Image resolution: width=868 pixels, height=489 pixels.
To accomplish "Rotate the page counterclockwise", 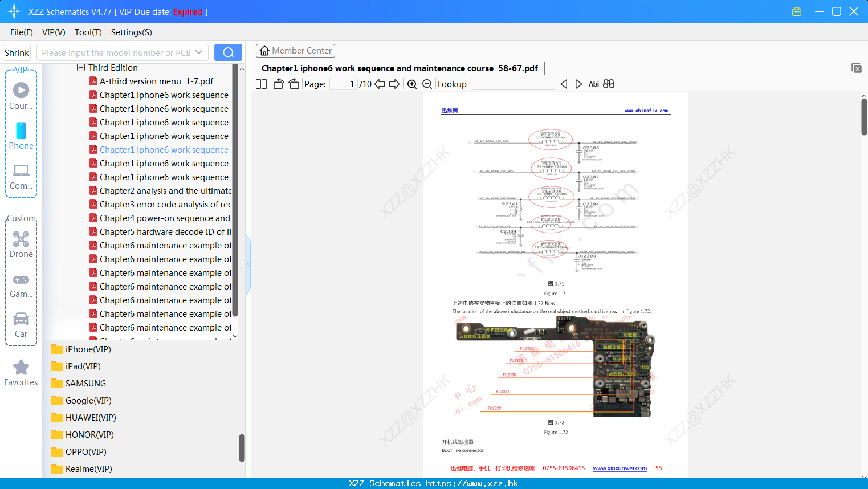I will pyautogui.click(x=278, y=84).
